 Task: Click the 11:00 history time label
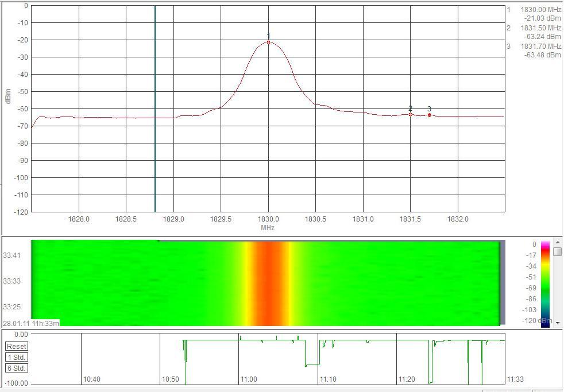click(249, 379)
